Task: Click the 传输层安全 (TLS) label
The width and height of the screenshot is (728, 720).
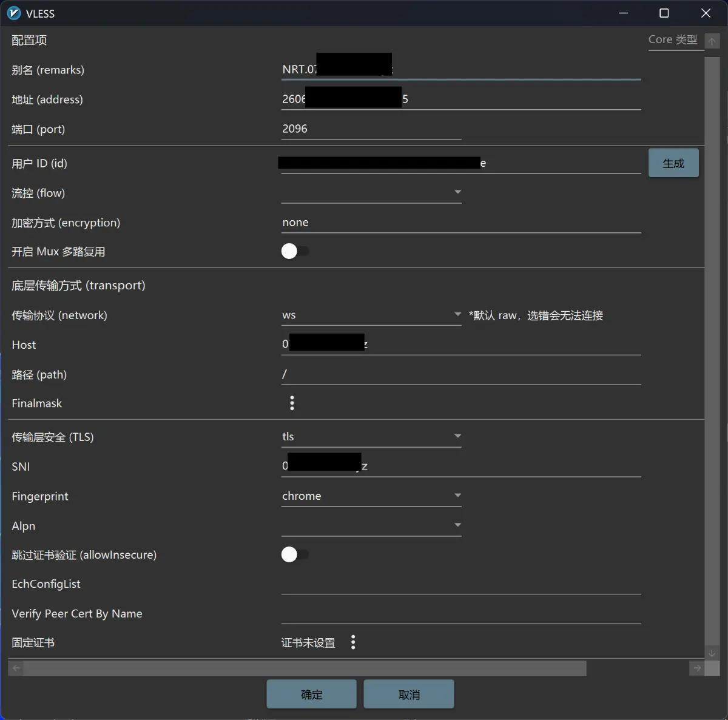Action: (x=53, y=437)
